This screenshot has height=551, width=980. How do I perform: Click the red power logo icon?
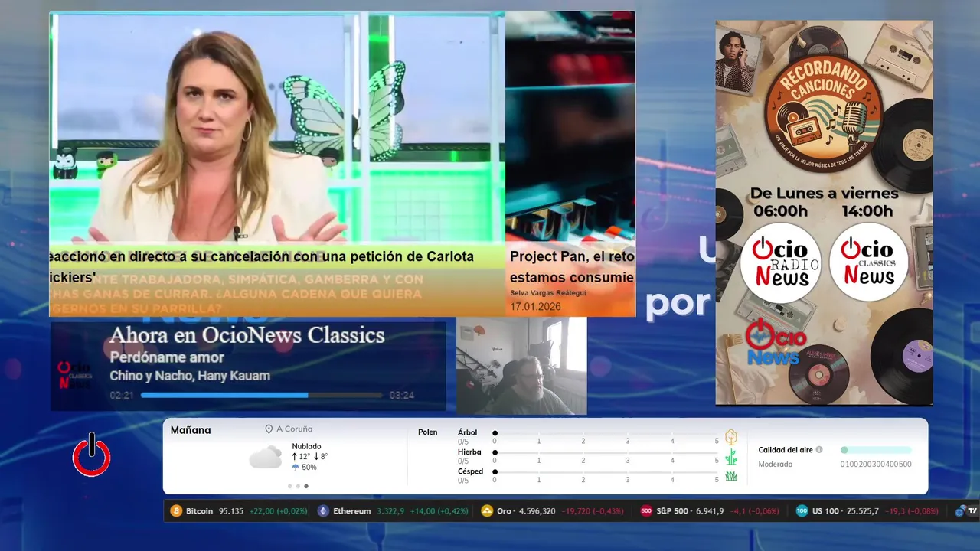point(92,455)
